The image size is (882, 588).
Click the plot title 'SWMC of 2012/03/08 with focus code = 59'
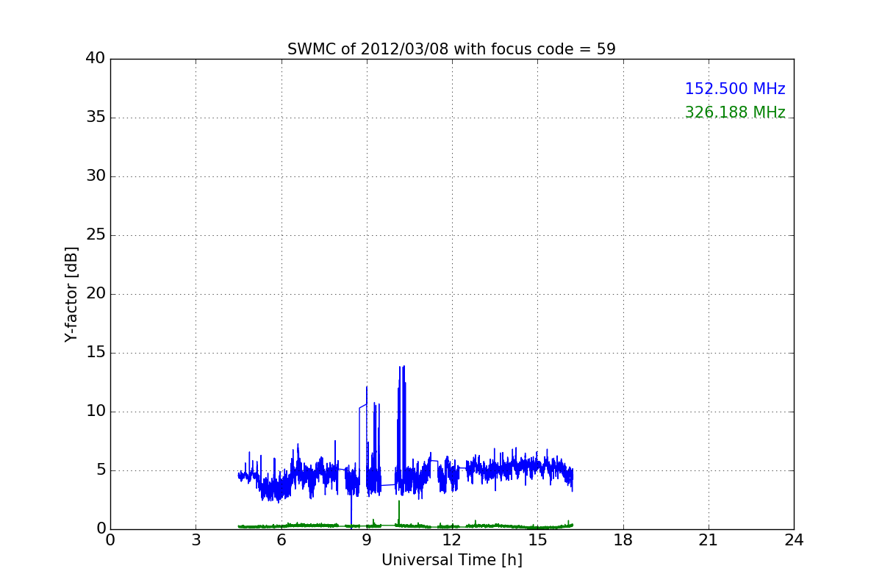(x=451, y=49)
